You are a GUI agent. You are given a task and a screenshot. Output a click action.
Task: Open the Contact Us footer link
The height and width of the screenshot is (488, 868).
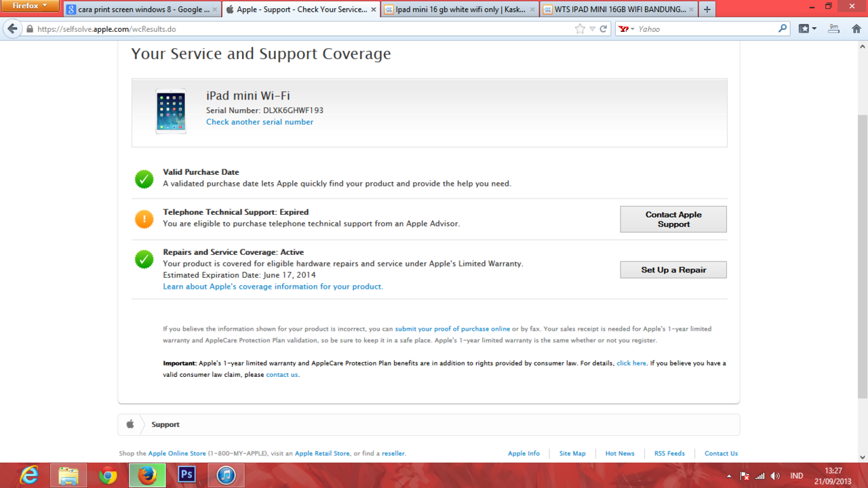(721, 453)
